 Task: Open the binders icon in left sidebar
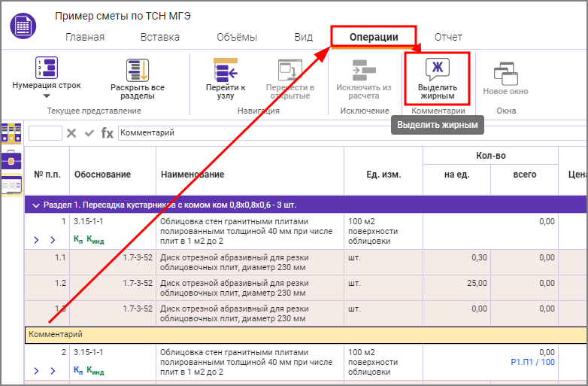point(11,133)
